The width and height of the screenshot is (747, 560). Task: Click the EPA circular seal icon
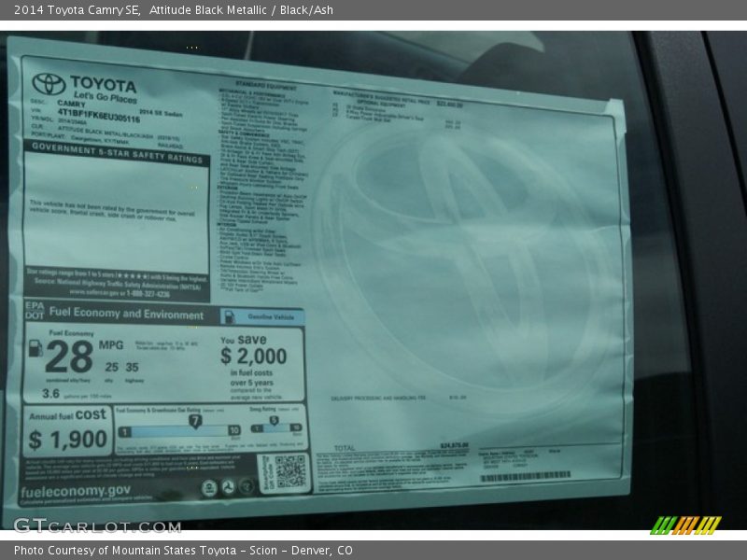(209, 487)
